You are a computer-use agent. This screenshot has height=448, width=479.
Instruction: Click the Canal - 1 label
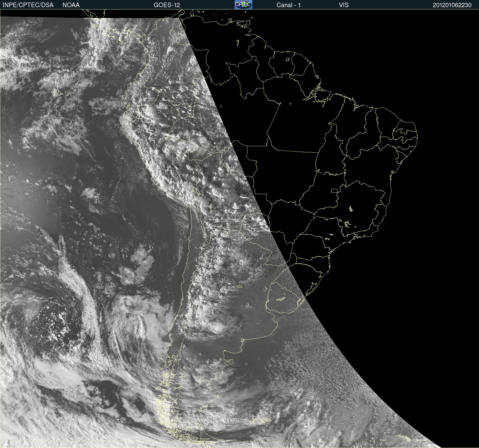288,5
